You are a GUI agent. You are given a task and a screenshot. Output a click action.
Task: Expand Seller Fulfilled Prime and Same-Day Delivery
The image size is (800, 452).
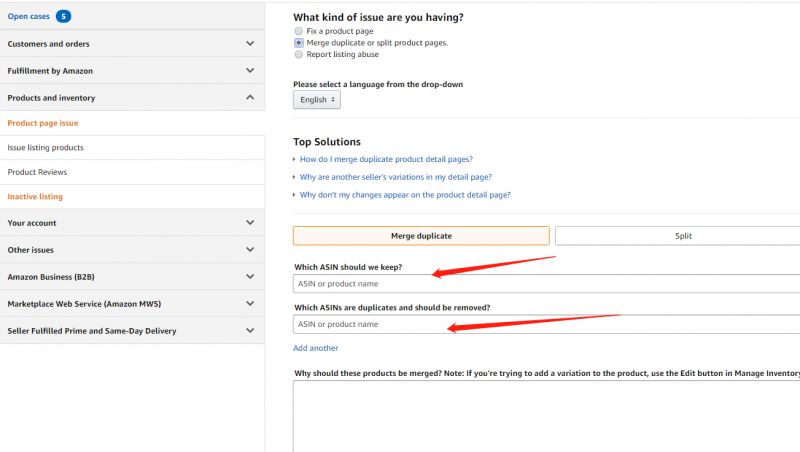pos(250,331)
